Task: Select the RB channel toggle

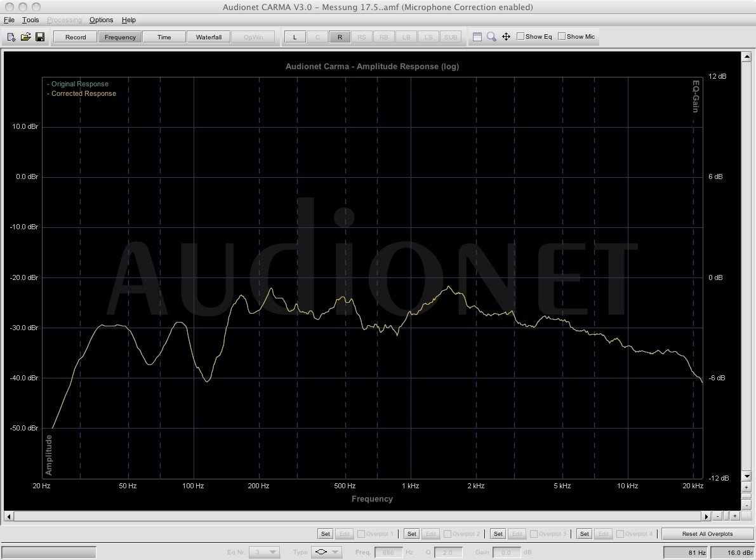Action: pyautogui.click(x=384, y=37)
